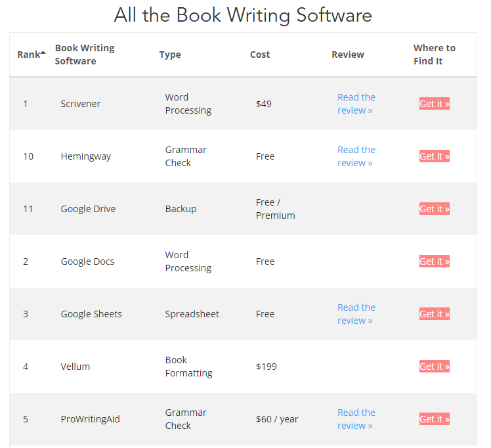This screenshot has height=448, width=491.
Task: Select the Vellum software name cell
Action: click(75, 367)
